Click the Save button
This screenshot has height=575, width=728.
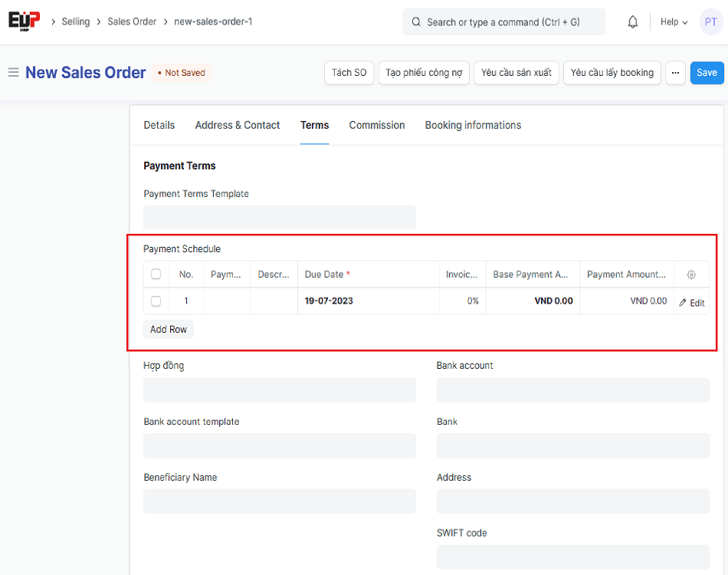[707, 73]
